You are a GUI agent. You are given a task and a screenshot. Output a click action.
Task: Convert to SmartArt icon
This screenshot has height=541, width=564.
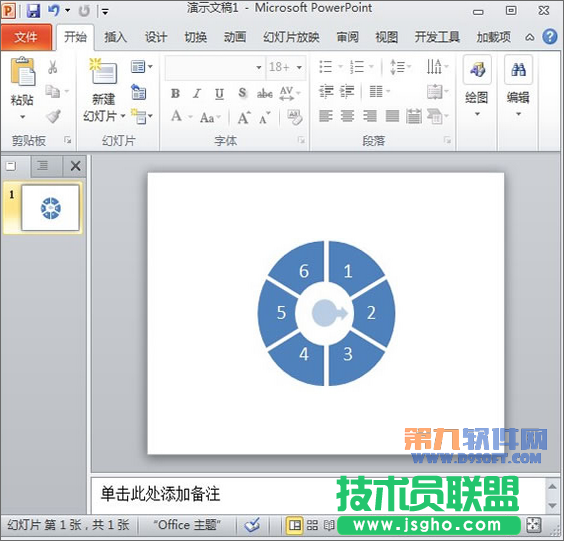tap(437, 116)
